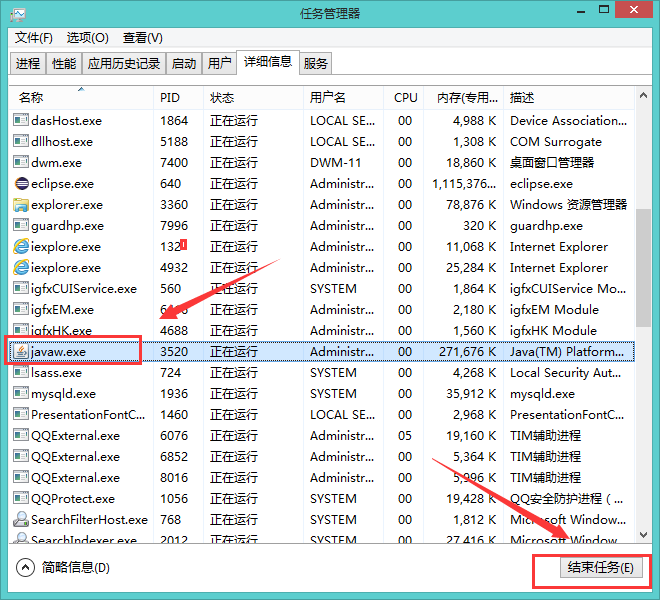Sort by the 用户名 column header
Screen dimensions: 660x600
(343, 98)
